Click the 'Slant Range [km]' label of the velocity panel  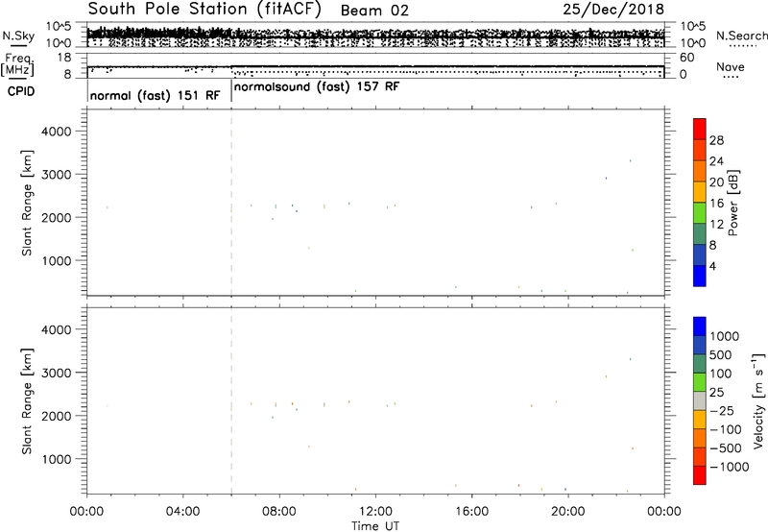click(27, 401)
